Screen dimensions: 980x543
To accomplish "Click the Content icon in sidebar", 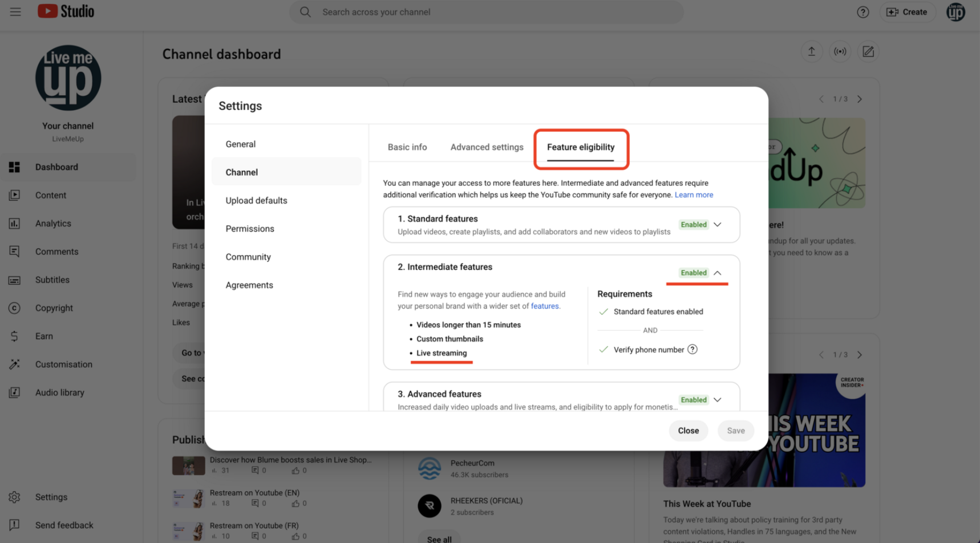I will click(x=15, y=195).
